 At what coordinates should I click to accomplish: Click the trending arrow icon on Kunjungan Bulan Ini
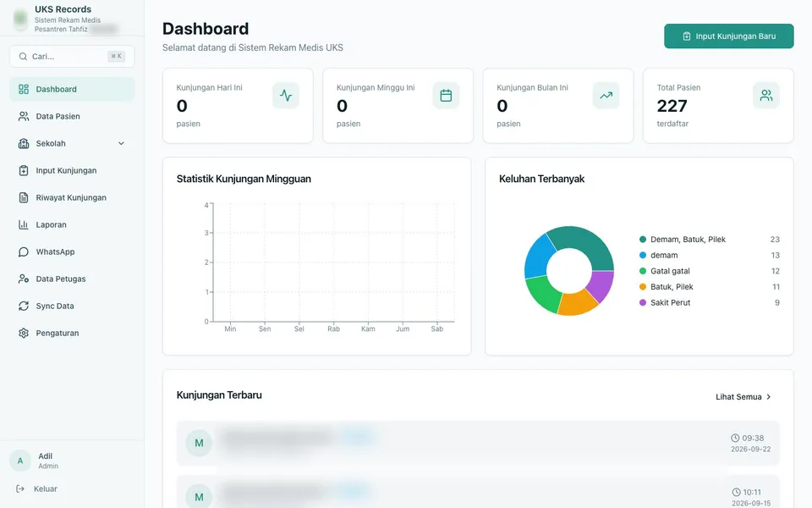click(x=606, y=96)
